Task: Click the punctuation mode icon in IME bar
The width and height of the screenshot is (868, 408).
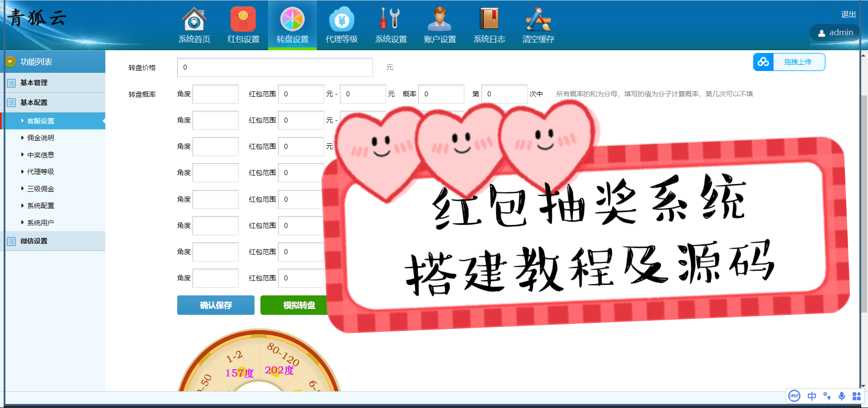Action: point(827,396)
